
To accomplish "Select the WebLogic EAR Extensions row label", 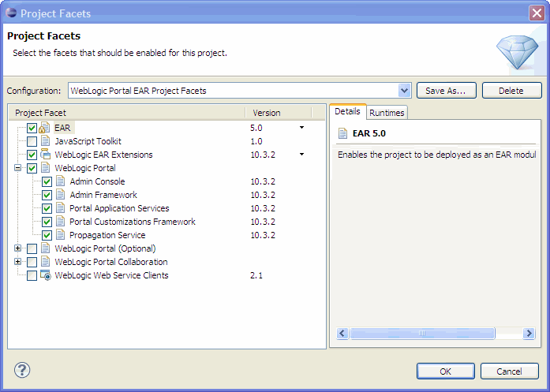I will [104, 155].
